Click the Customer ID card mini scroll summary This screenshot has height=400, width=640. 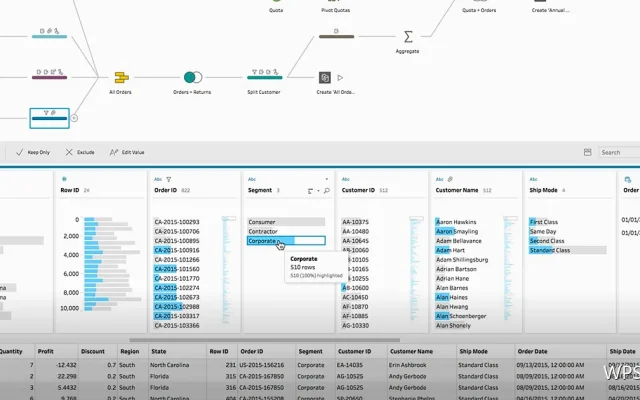(x=416, y=269)
